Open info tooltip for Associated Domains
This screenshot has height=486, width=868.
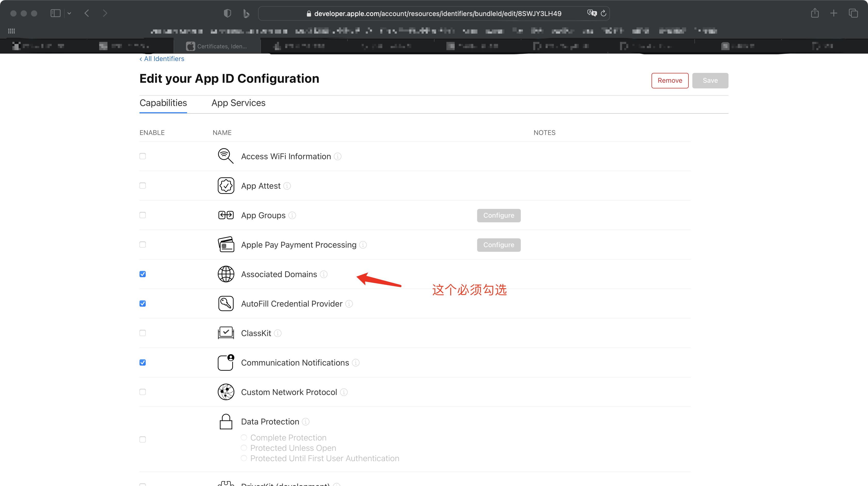point(323,274)
